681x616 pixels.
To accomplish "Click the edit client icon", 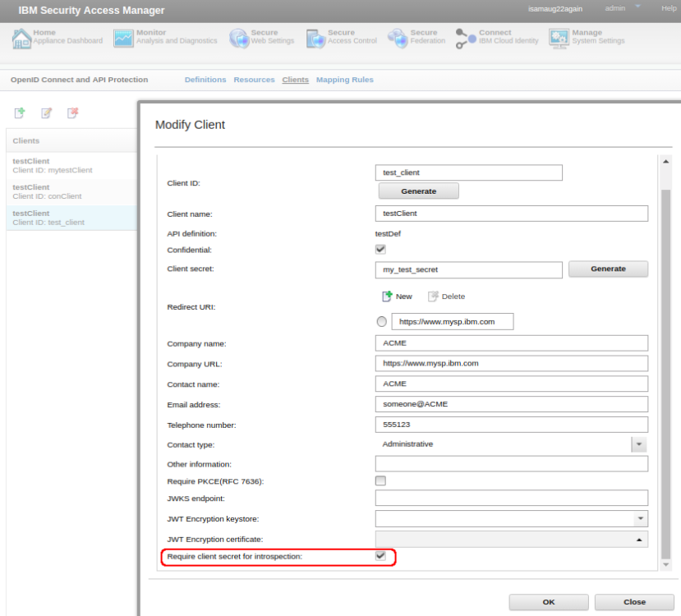I will point(47,113).
